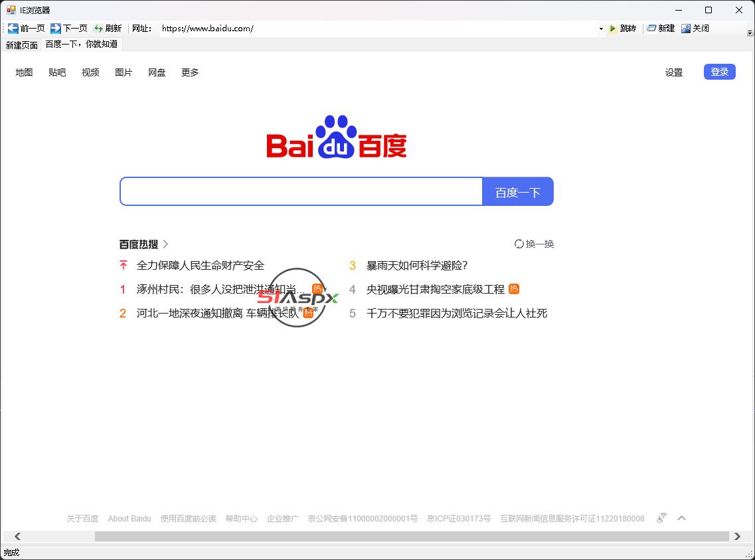755x560 pixels.
Task: Minimize the IE浏览器 window
Action: click(679, 10)
